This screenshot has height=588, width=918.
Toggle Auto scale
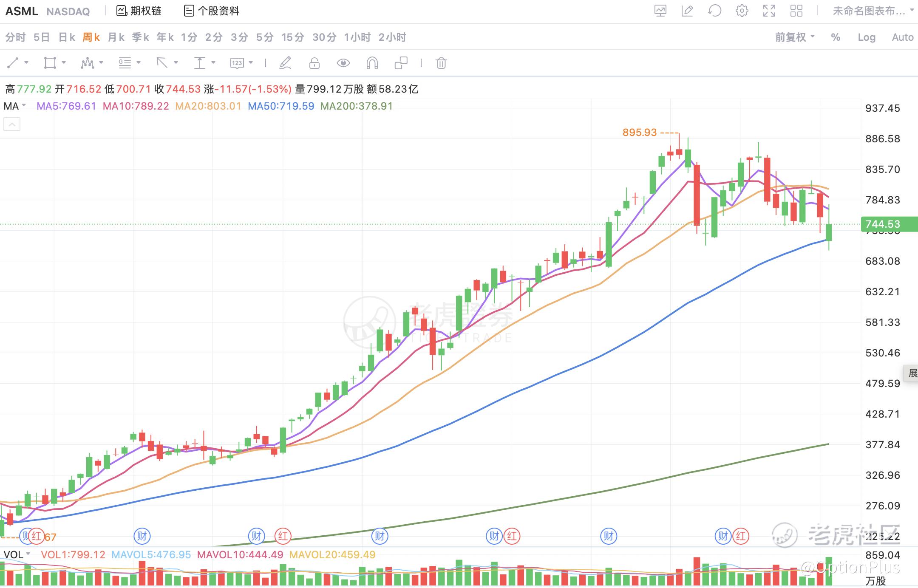(903, 37)
